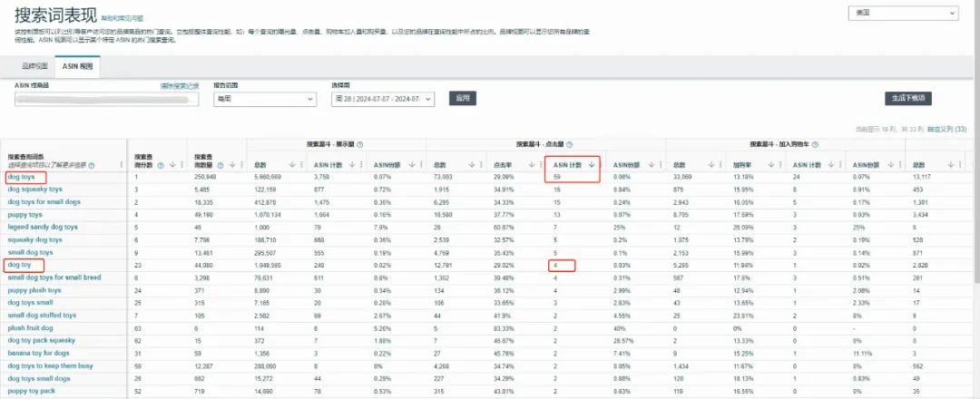Open kebab menu of 搜索查询数量 column

pos(242,165)
